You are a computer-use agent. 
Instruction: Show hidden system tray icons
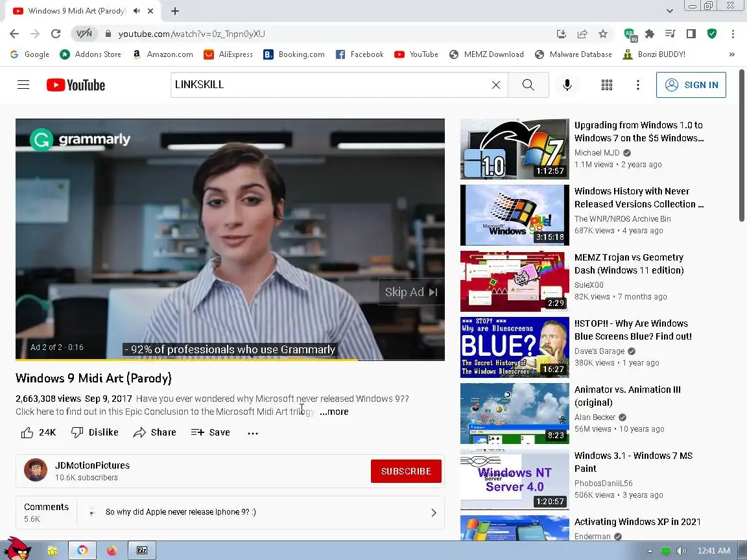(x=650, y=551)
